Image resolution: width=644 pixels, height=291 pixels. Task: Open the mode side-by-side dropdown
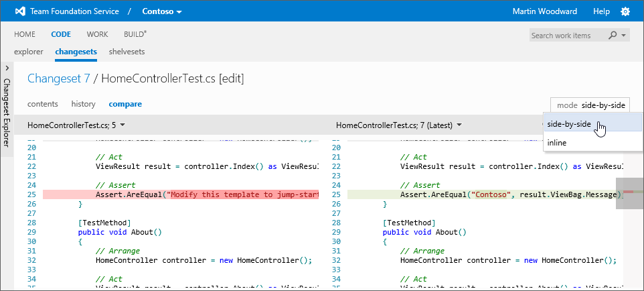[590, 105]
